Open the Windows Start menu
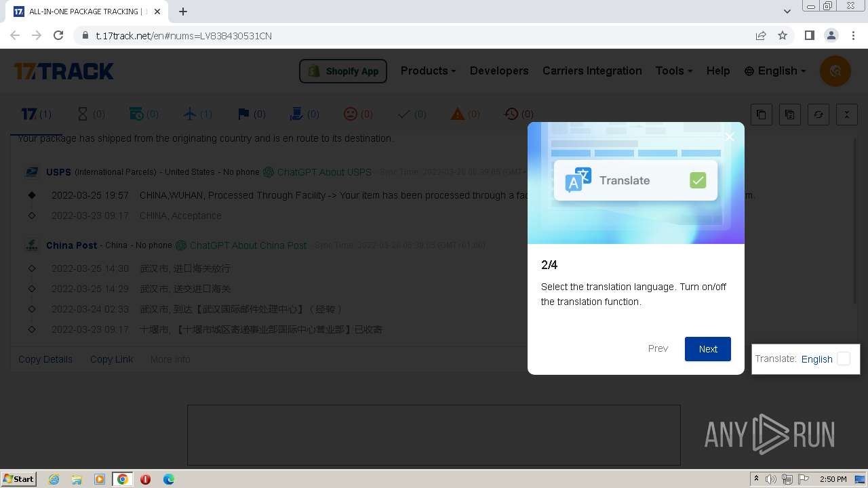This screenshot has width=868, height=488. pos(19,479)
